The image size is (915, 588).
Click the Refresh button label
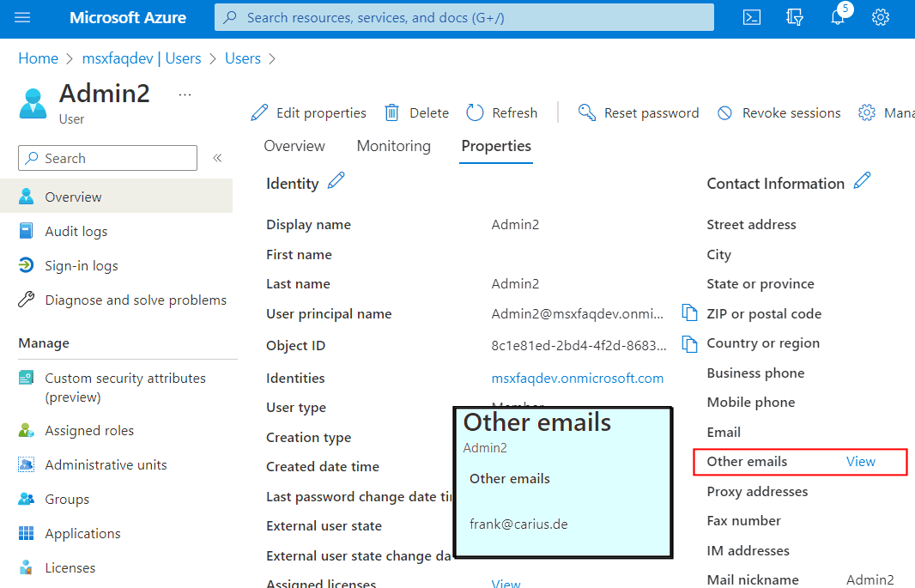[x=514, y=112]
